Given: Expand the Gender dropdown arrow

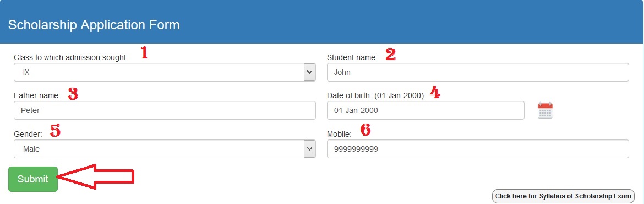Looking at the screenshot, I should (x=309, y=149).
